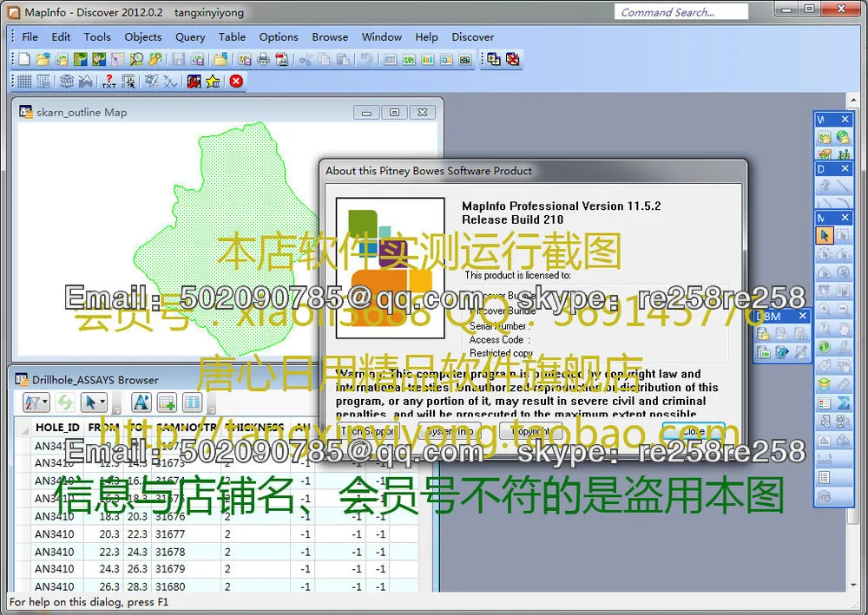This screenshot has width=868, height=615.
Task: Select the arrow Select tool in Main toolbar
Action: [x=825, y=236]
